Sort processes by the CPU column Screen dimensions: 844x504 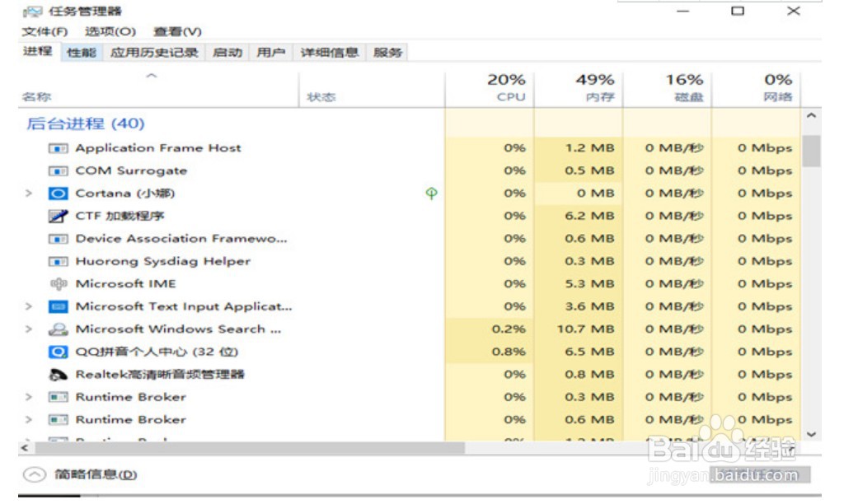pos(506,86)
